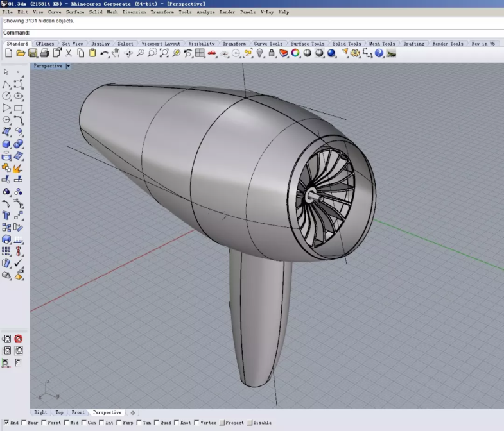This screenshot has width=504, height=431.
Task: Open the Mesh Tools toolbar tab
Action: (x=381, y=44)
